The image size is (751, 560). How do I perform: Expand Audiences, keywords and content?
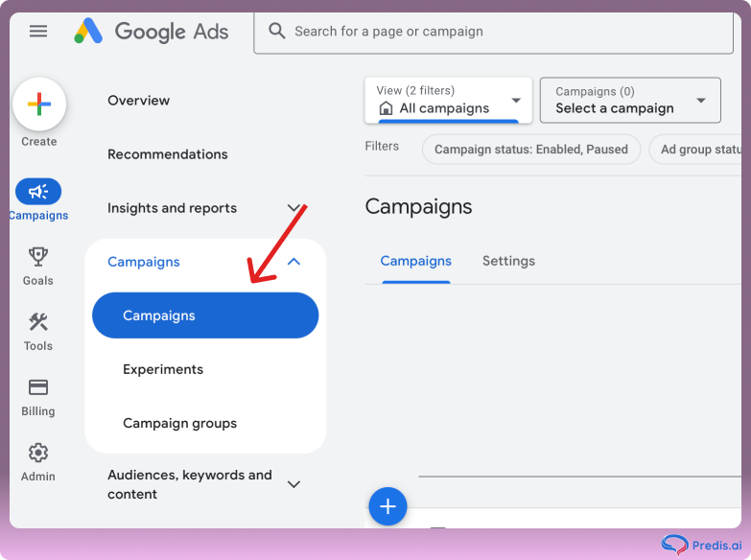[293, 484]
